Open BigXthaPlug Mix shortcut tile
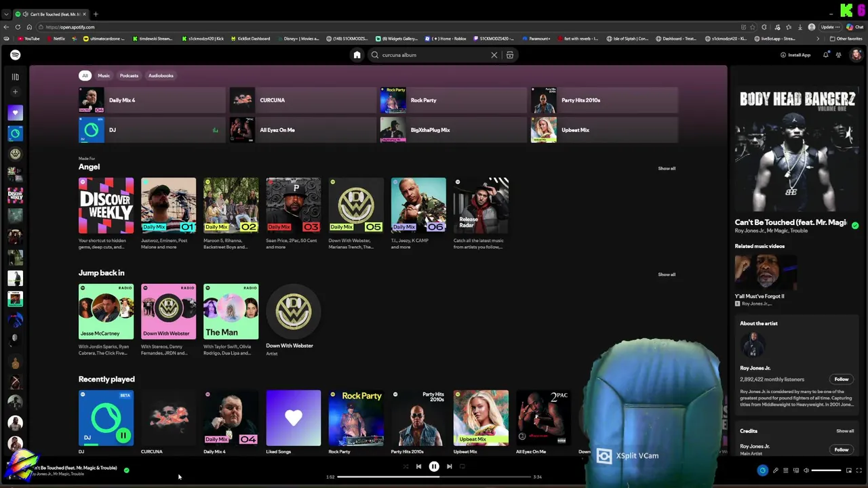868x488 pixels. [x=454, y=130]
